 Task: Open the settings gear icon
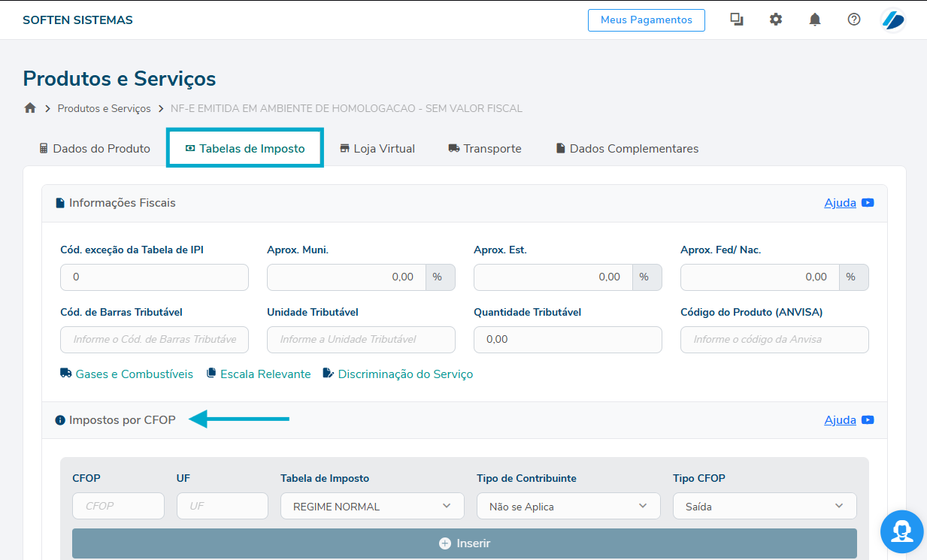tap(775, 20)
